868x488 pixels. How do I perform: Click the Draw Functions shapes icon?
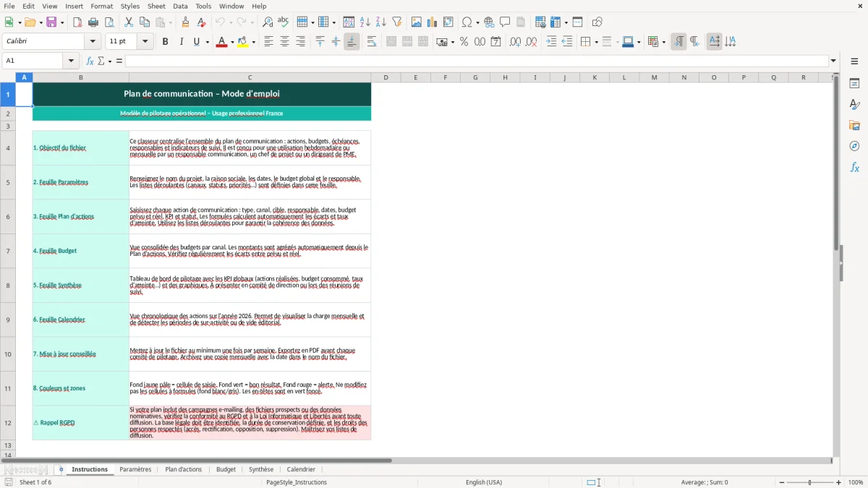click(x=597, y=22)
